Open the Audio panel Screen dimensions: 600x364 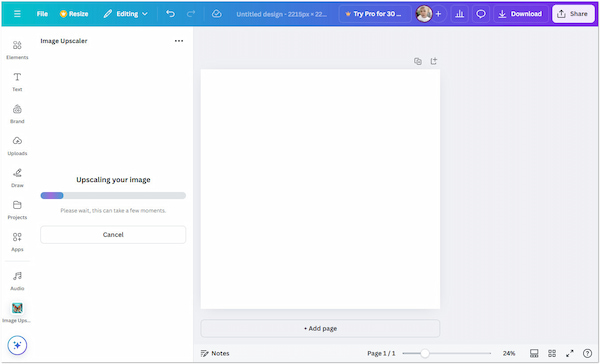[x=17, y=281]
